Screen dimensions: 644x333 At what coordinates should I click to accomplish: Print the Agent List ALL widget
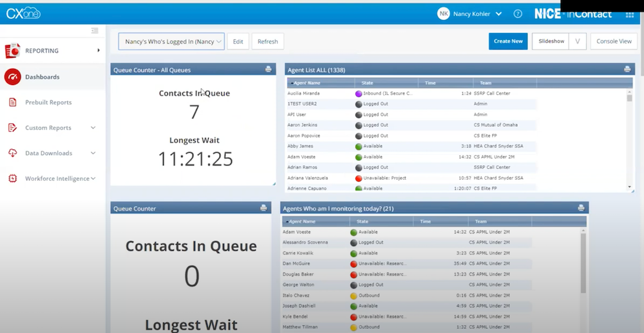[627, 70]
